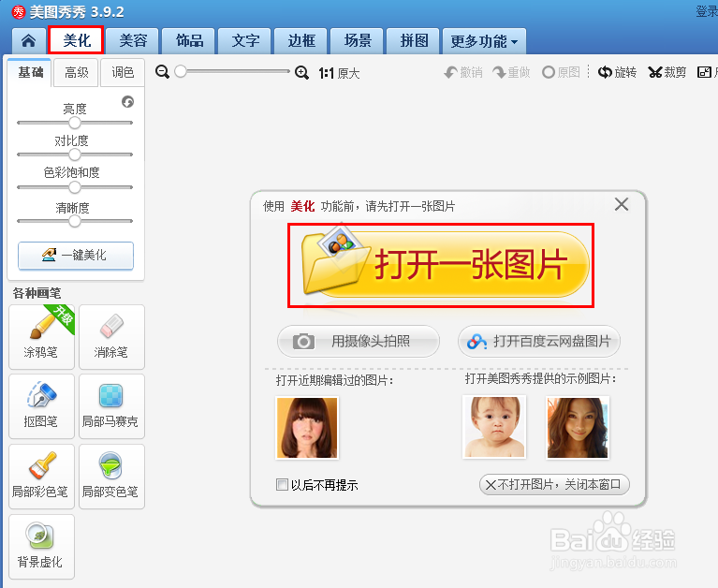718x588 pixels.
Task: Open the 旋转 rotate tool
Action: (617, 72)
